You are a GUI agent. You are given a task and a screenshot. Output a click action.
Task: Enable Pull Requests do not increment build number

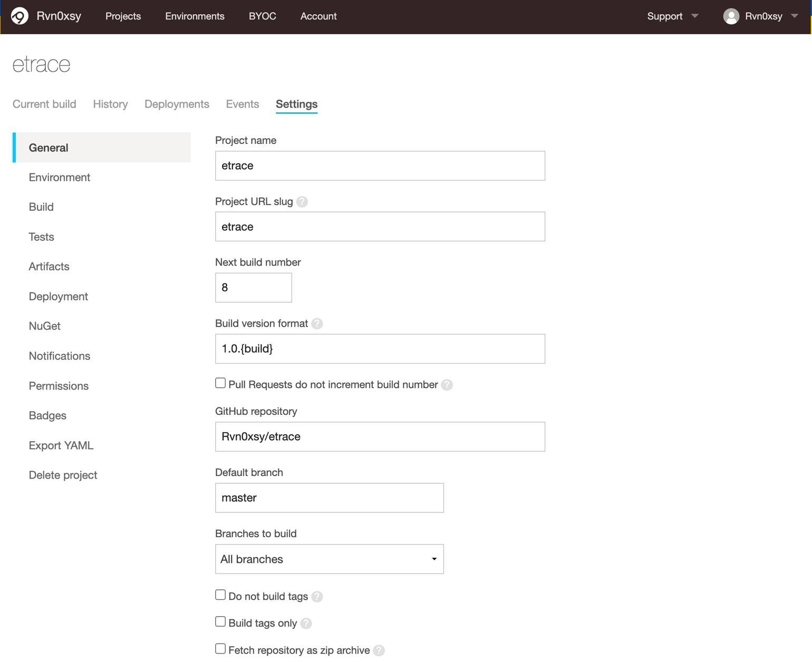220,383
